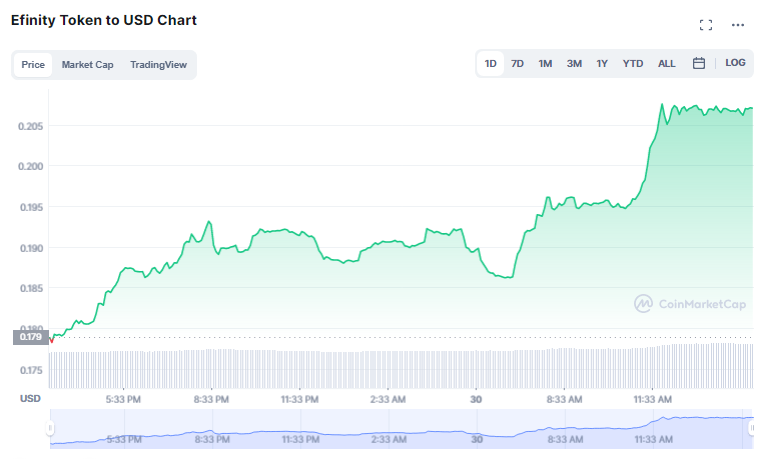Select the 1Y time range
Viewport: 766px width, 459px height.
pyautogui.click(x=602, y=63)
